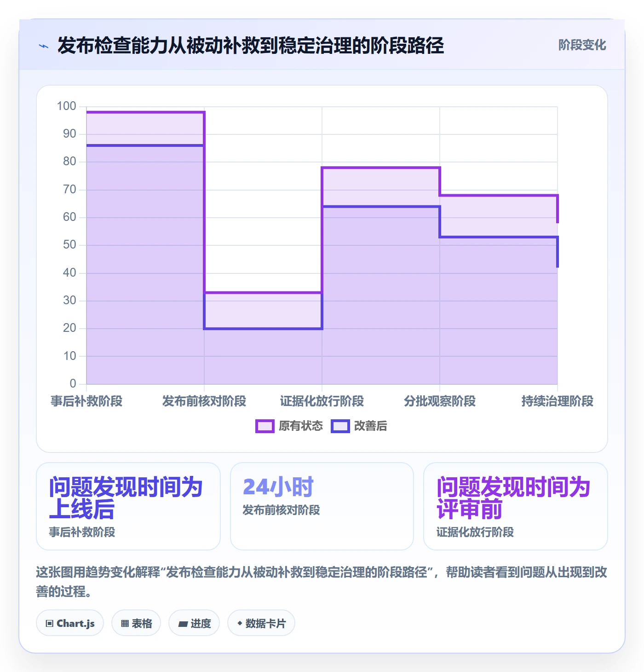Click the 发布前核对阶段 x-axis label

click(x=204, y=401)
